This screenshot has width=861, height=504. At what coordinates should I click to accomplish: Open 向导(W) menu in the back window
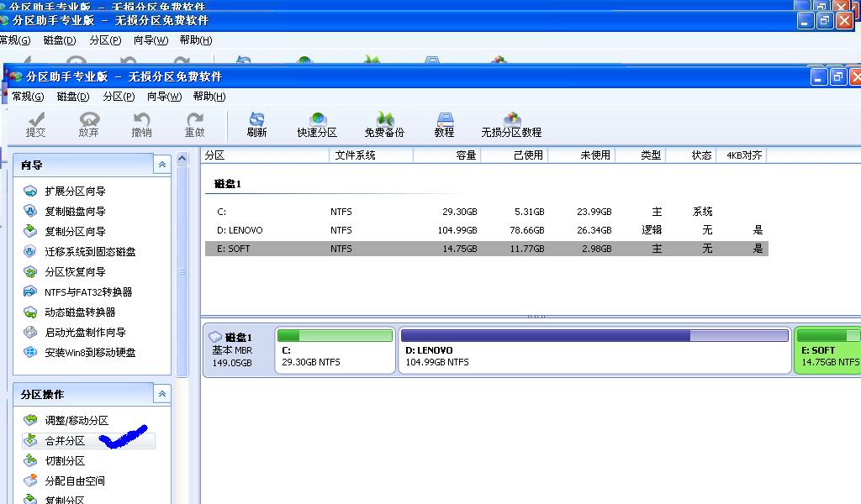151,40
